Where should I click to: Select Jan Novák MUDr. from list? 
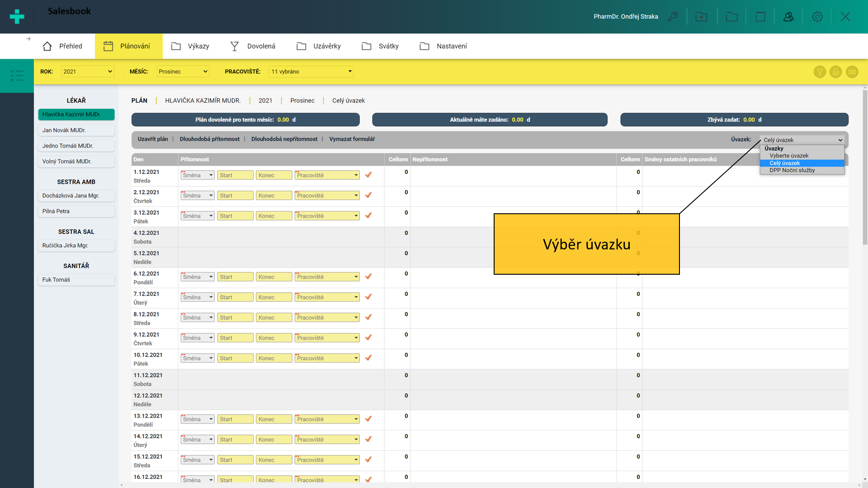76,130
